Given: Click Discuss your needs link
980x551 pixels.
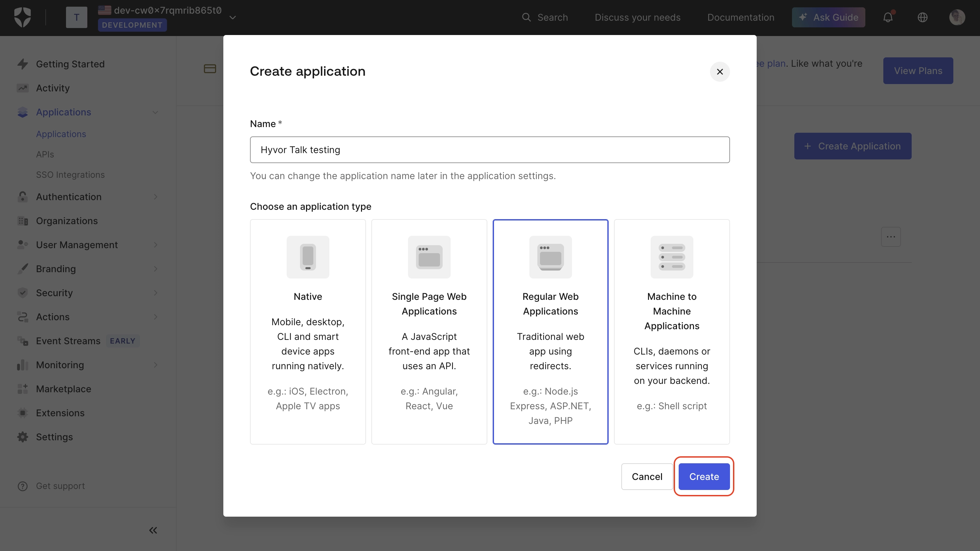Looking at the screenshot, I should tap(637, 18).
